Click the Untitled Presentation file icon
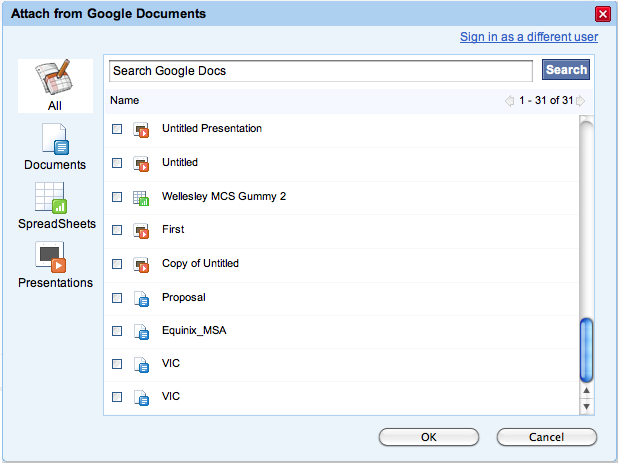Screen dimensions: 618x463 click(141, 129)
